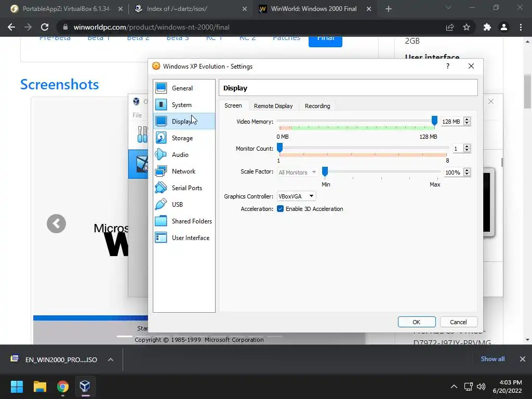Viewport: 532px width, 399px height.
Task: Open VirtualBox from the taskbar
Action: point(85,387)
